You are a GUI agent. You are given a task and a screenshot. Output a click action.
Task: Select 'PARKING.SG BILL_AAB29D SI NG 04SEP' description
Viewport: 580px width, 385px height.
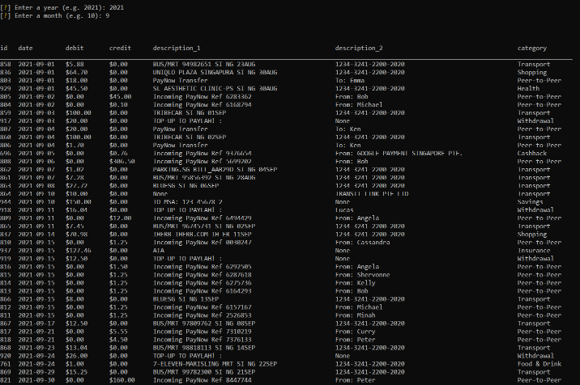point(215,169)
